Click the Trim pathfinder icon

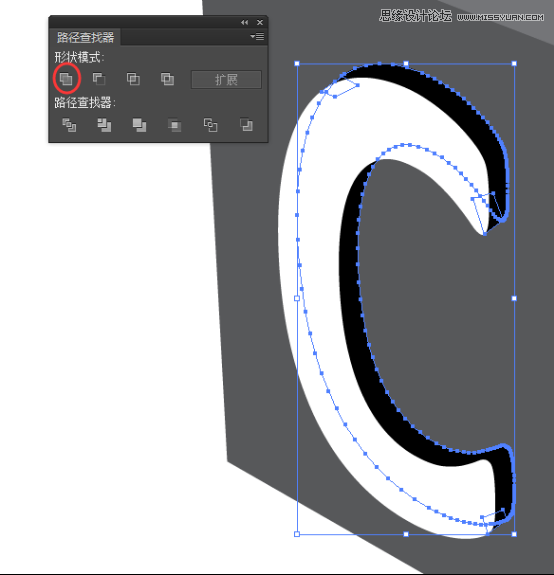tap(104, 125)
